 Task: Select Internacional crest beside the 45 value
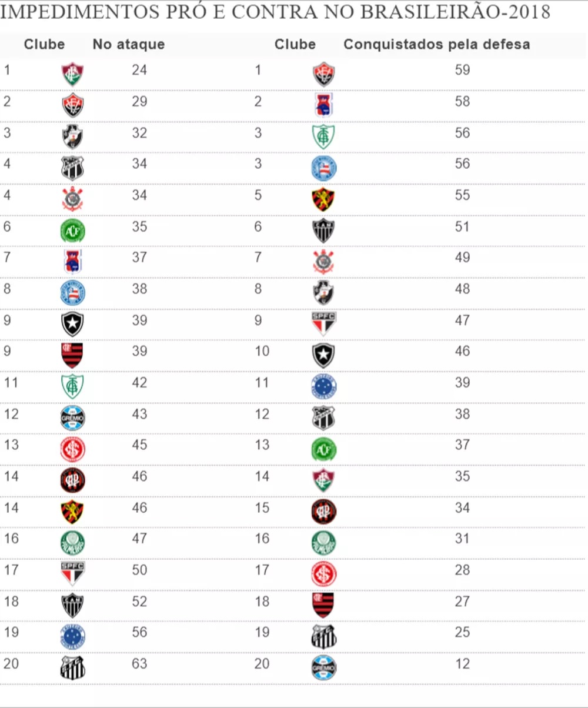pyautogui.click(x=73, y=449)
